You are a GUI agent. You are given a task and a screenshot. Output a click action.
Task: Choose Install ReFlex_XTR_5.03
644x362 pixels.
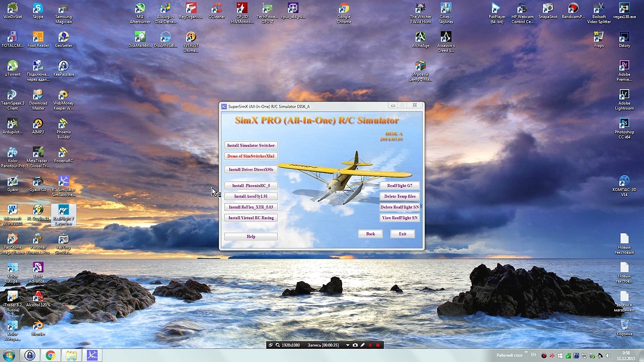251,207
